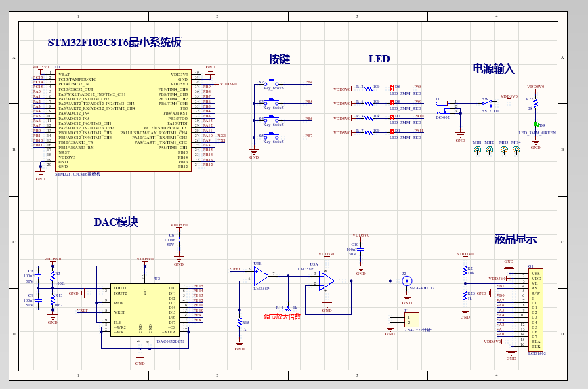Select resistor R22 zigzag symbol
Screen dimensions: 588x389
535,103
